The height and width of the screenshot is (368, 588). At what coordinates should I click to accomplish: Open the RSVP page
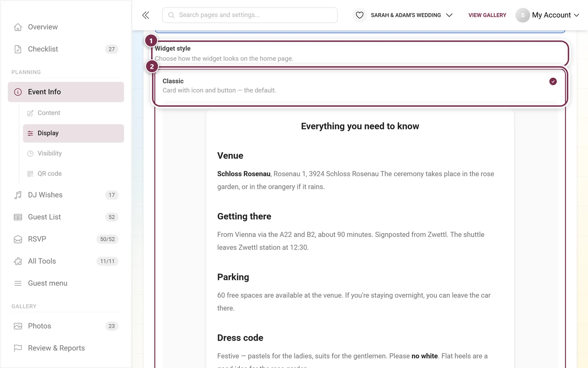[x=66, y=239]
